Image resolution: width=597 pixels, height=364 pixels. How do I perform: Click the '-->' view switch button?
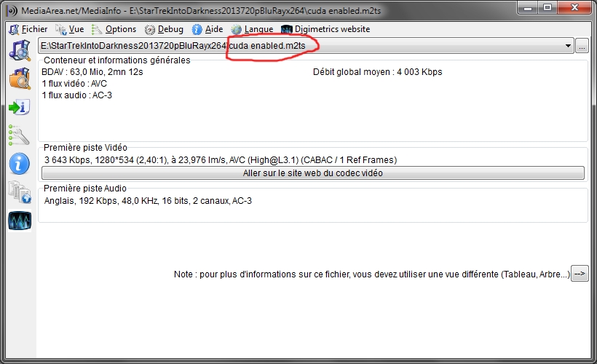coord(580,274)
